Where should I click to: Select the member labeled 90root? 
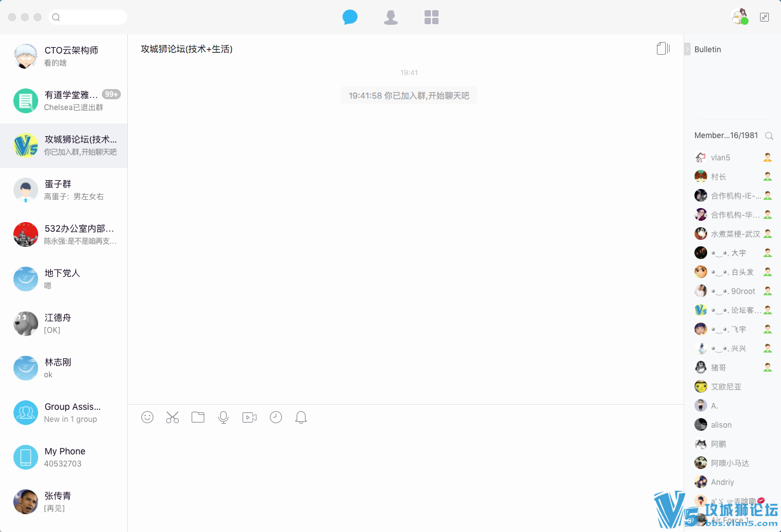tap(733, 291)
